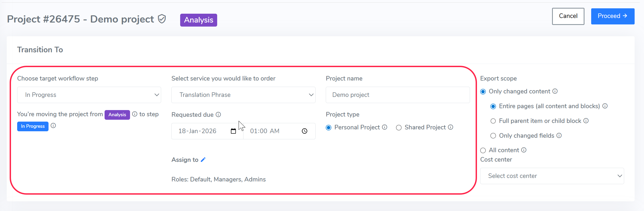This screenshot has width=644, height=211.
Task: Click into the Project name field
Action: pyautogui.click(x=398, y=95)
